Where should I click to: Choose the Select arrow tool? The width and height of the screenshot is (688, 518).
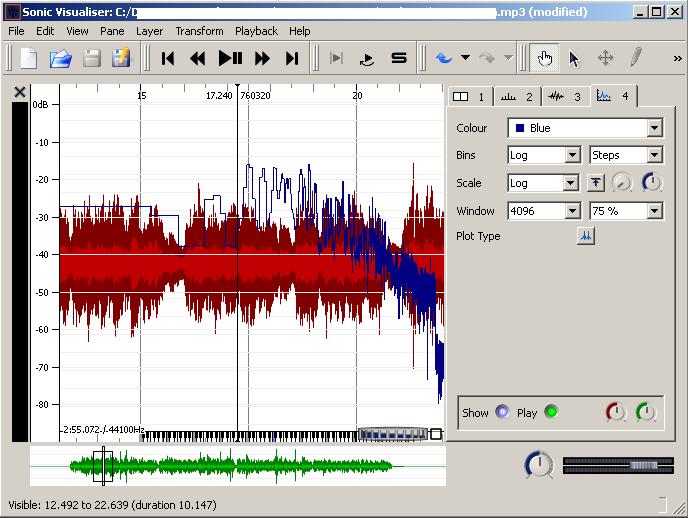[575, 58]
